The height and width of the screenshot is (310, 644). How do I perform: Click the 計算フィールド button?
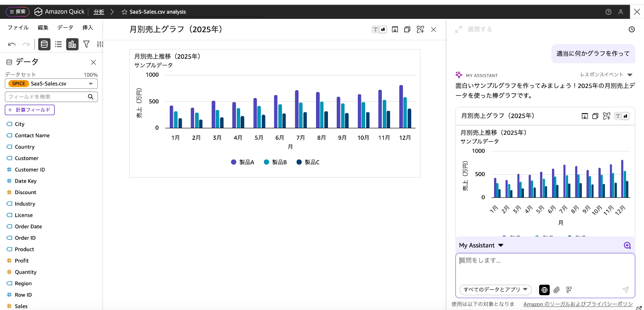[29, 110]
